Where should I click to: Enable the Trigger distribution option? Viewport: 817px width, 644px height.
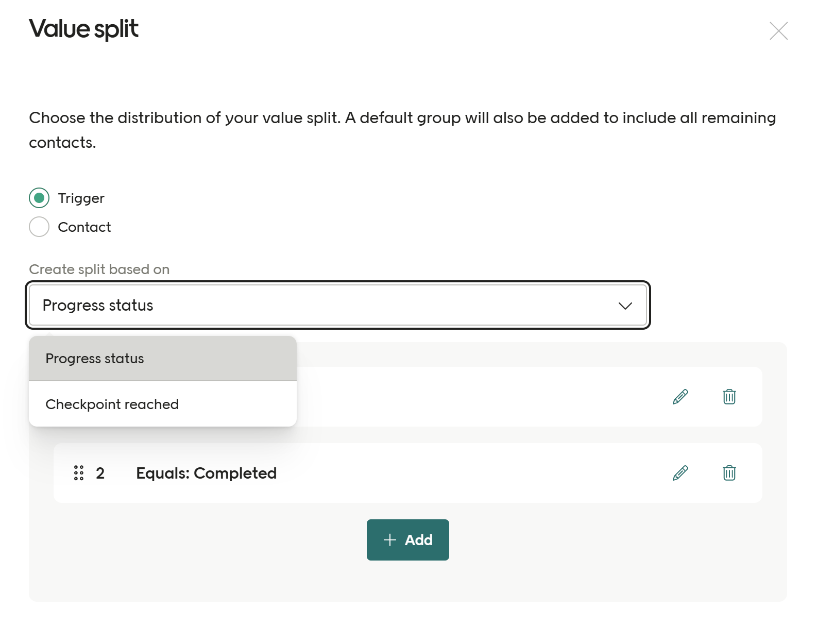[x=39, y=198]
